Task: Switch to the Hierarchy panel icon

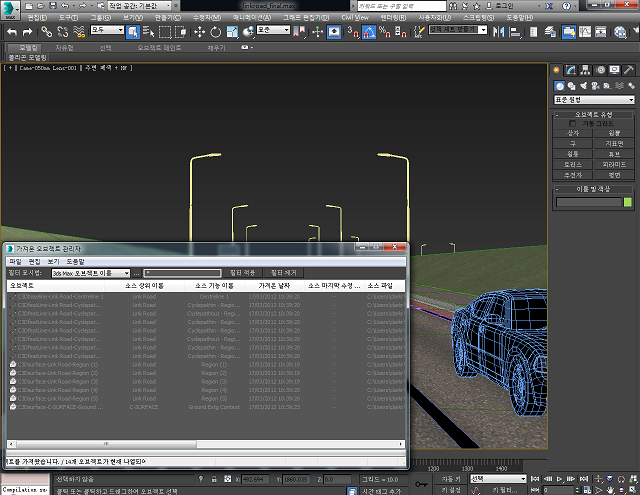Action: coord(583,70)
